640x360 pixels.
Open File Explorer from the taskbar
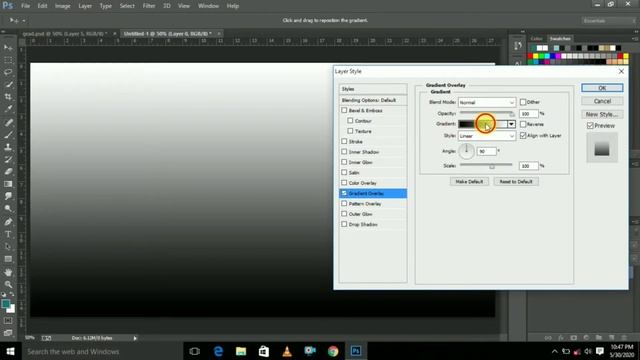tap(241, 351)
